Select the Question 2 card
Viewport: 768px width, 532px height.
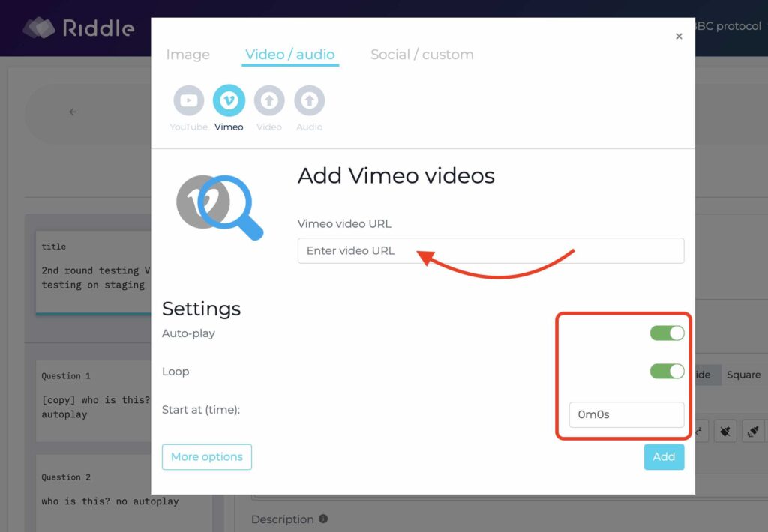pos(124,493)
